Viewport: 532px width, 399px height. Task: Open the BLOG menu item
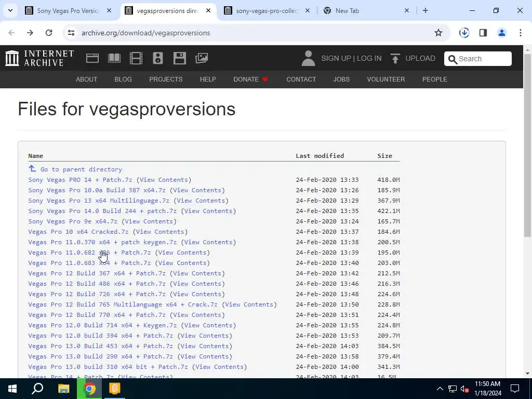123,79
